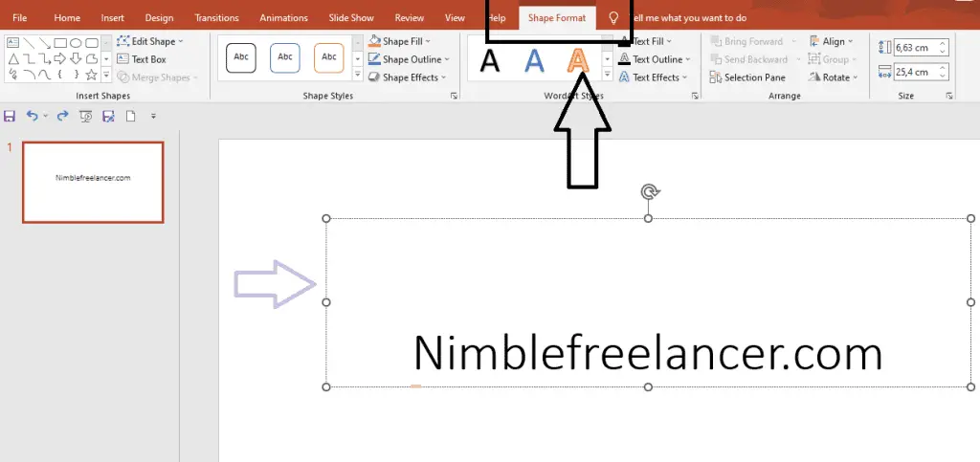Open the Rotate dropdown menu
Viewport: 980px width, 462px height.
point(835,77)
